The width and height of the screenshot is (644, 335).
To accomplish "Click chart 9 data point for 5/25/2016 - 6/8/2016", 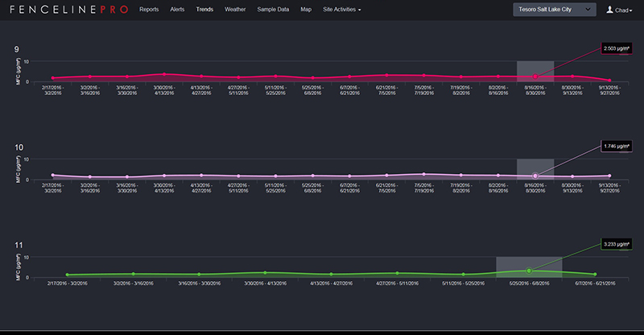I will coord(313,77).
